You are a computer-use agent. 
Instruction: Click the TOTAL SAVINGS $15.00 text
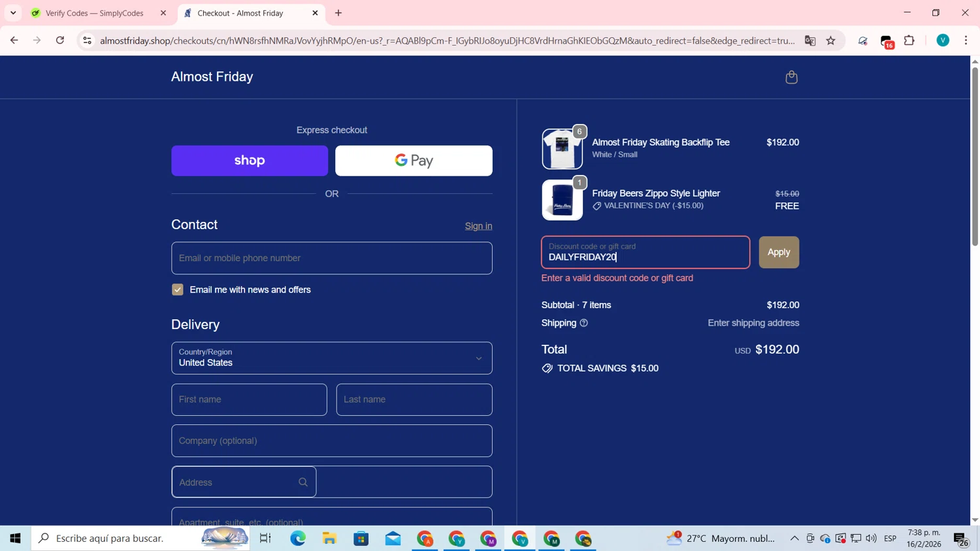click(608, 369)
